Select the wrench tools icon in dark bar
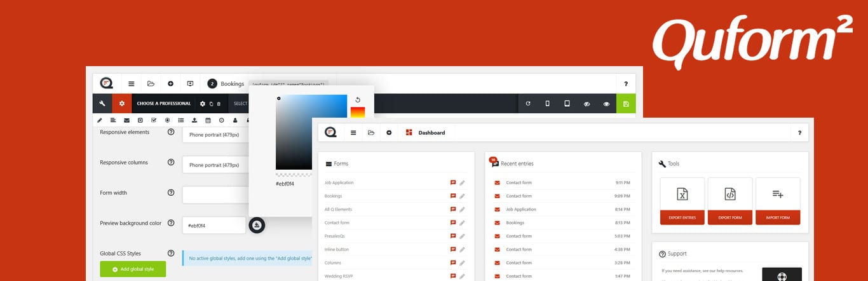Screen dimensions: 868x281 coord(102,104)
